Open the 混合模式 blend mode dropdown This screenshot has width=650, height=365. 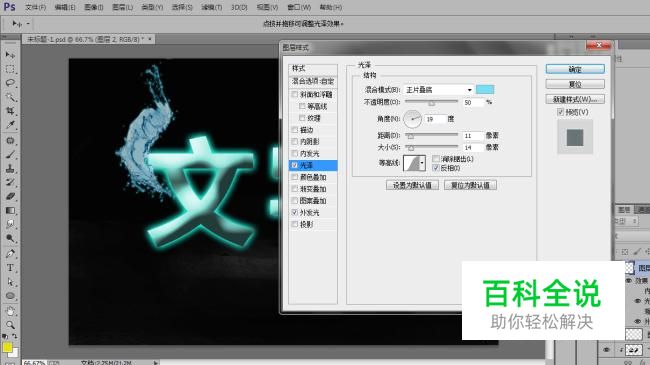click(x=439, y=90)
